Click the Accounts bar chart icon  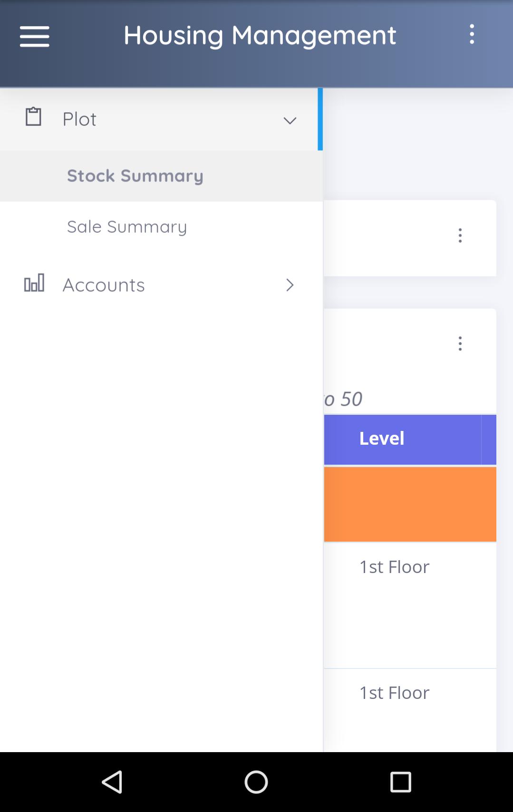34,283
